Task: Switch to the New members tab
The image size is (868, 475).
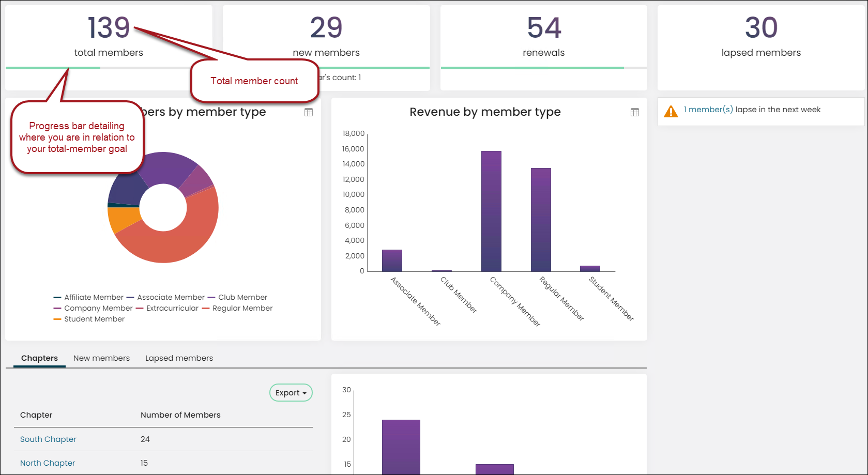Action: 101,358
